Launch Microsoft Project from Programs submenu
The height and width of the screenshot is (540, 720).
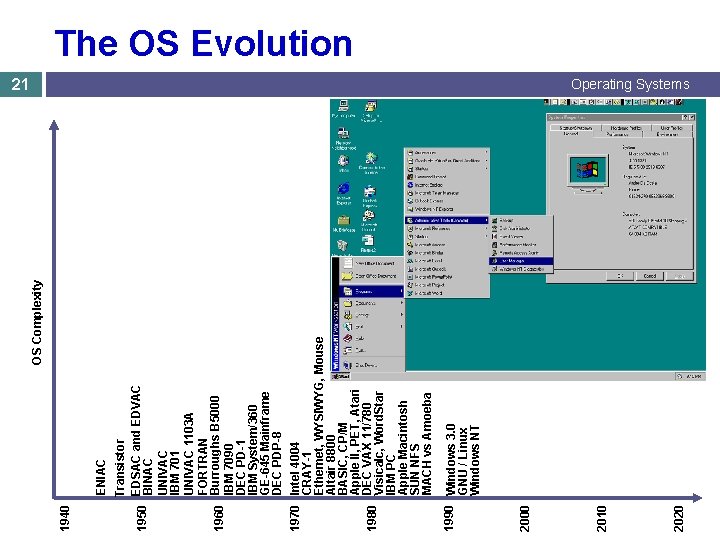tap(447, 285)
